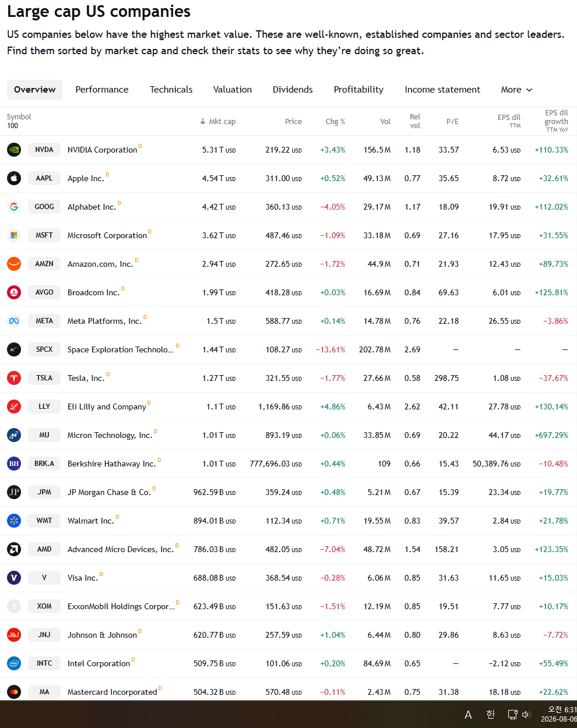Click the taskbar network display icon
Viewport: 577px width, 728px height.
pyautogui.click(x=512, y=715)
